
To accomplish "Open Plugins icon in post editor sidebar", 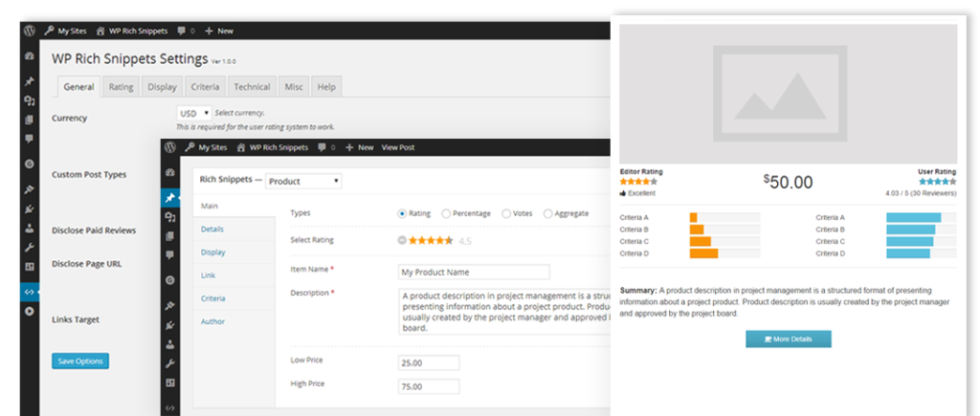I will point(170,326).
